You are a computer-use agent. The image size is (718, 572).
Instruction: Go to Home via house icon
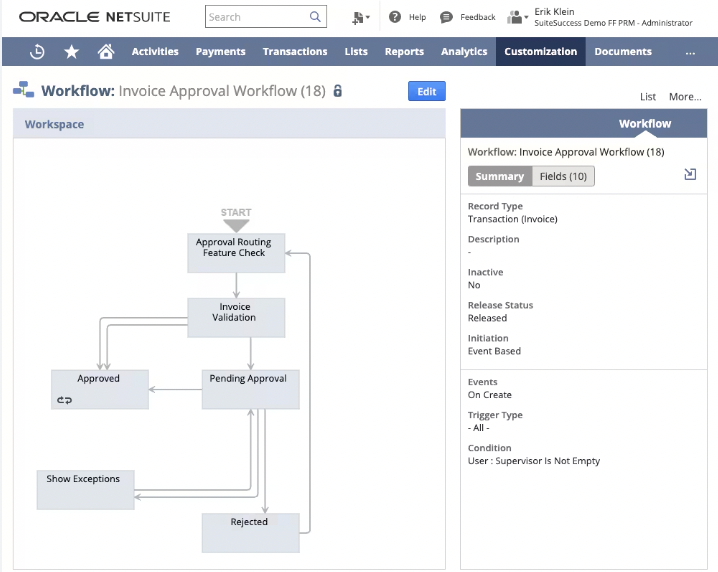[x=106, y=51]
